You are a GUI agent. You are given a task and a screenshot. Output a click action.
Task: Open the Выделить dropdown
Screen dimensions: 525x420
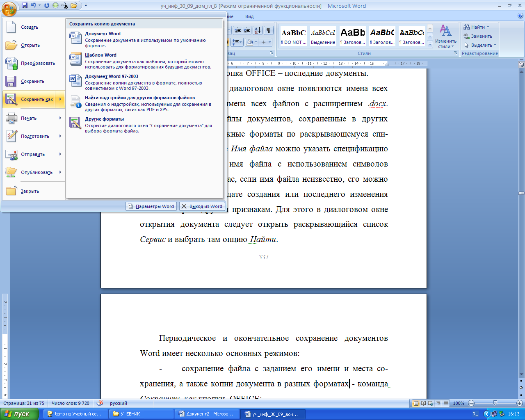coord(480,45)
